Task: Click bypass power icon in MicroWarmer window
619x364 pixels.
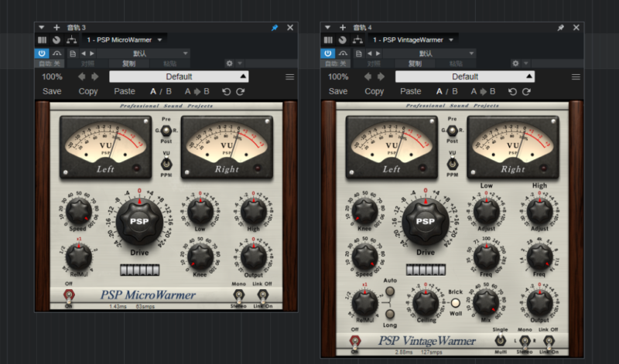Action: pos(42,53)
